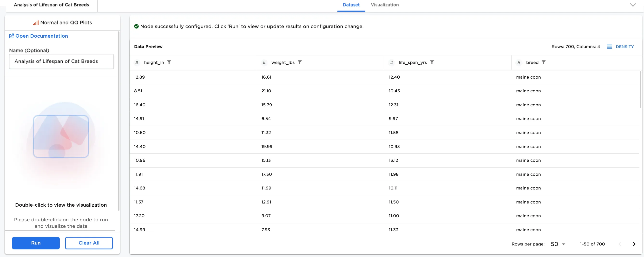Click the DENSITY toggle label
Image resolution: width=644 pixels, height=257 pixels.
624,47
